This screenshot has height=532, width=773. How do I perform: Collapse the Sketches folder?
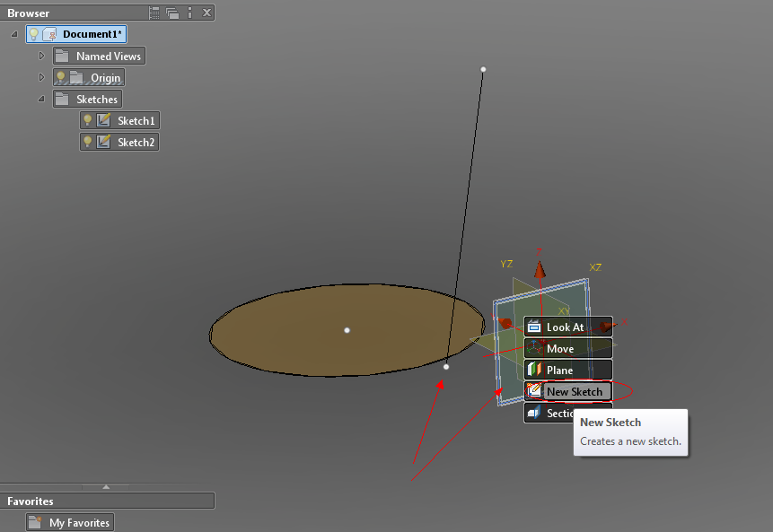click(41, 99)
